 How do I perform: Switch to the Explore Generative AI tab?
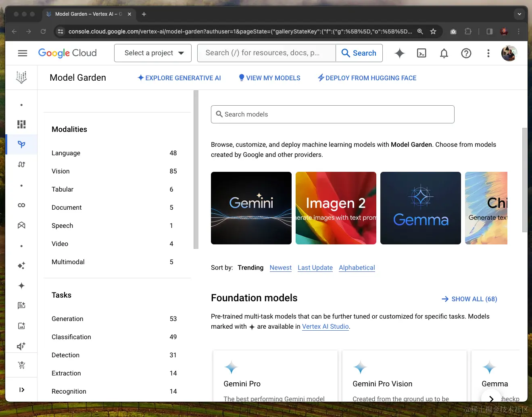pyautogui.click(x=179, y=78)
